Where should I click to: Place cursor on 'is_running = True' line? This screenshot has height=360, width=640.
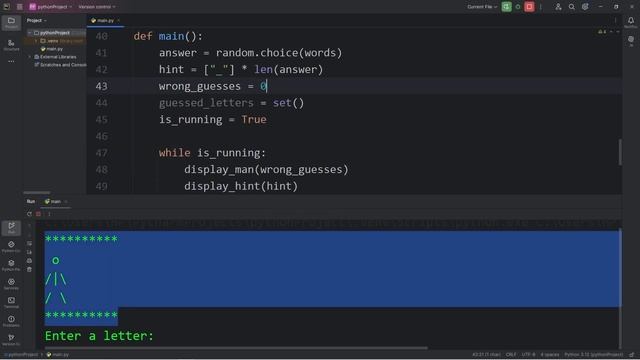coord(213,120)
